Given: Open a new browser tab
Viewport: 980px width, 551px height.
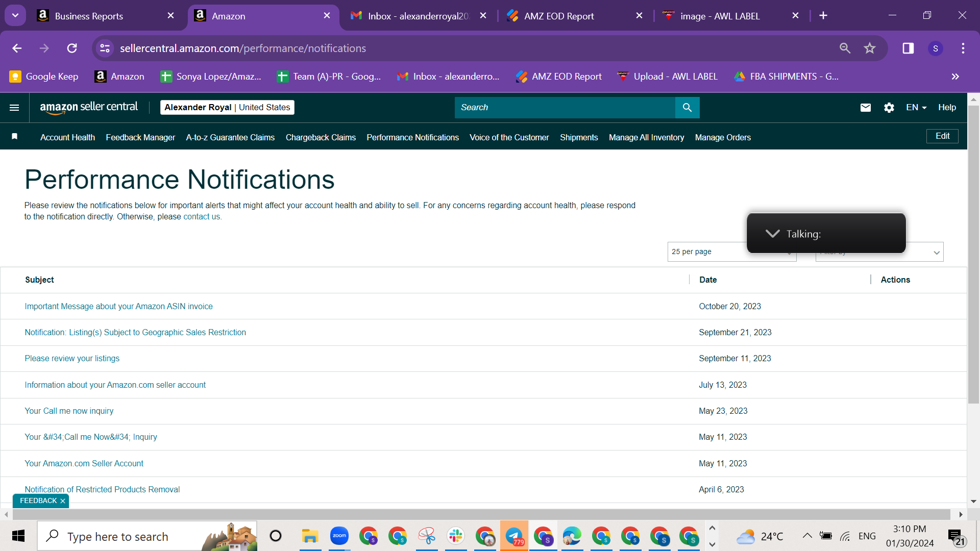Looking at the screenshot, I should pos(823,16).
